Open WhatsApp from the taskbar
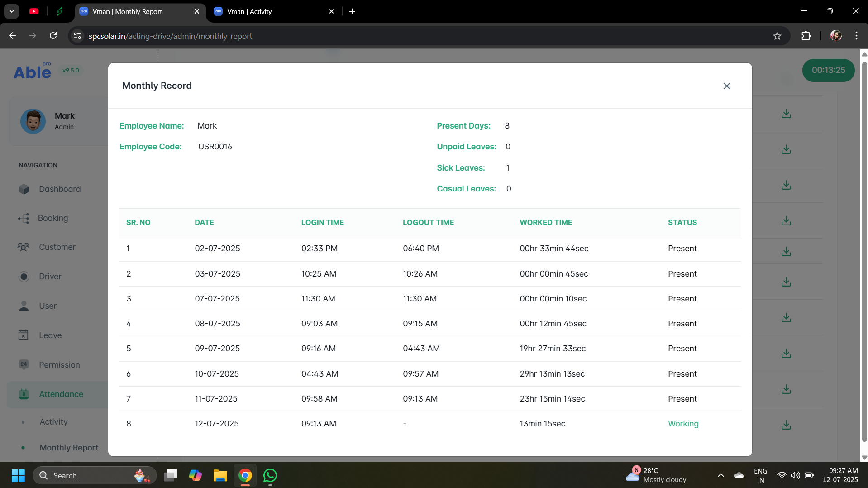 tap(270, 475)
